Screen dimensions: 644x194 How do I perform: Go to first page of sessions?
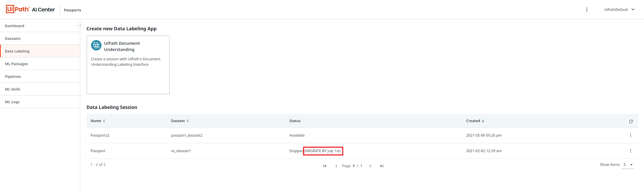pyautogui.click(x=325, y=166)
